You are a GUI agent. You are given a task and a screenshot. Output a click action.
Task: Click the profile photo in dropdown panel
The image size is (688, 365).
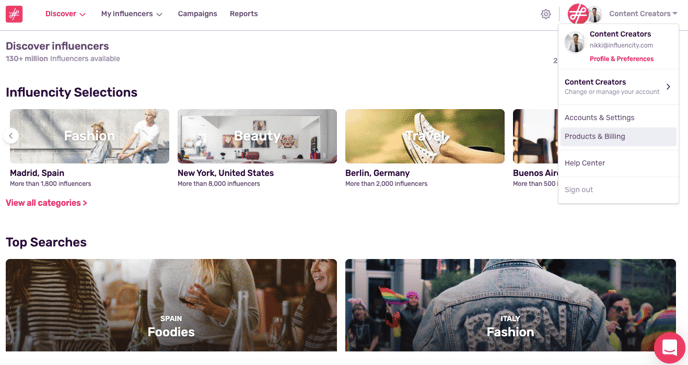click(x=574, y=42)
